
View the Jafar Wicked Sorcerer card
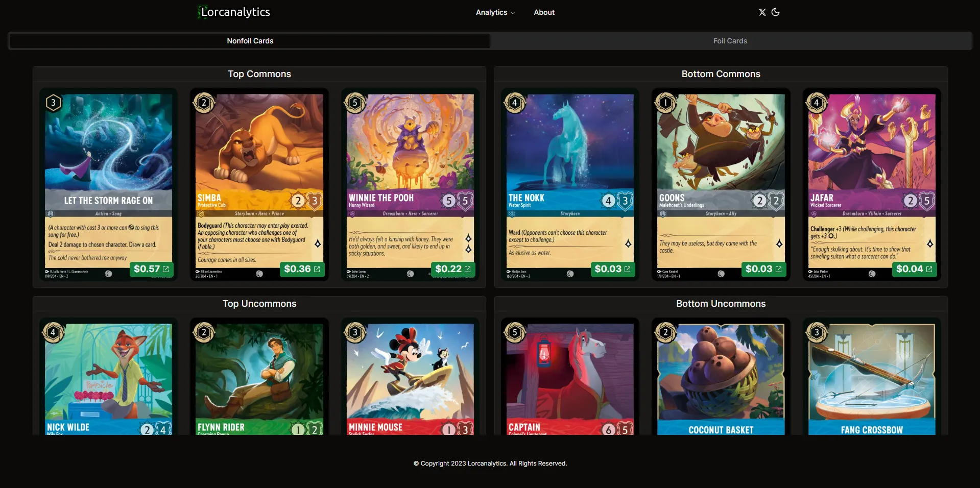click(x=872, y=185)
